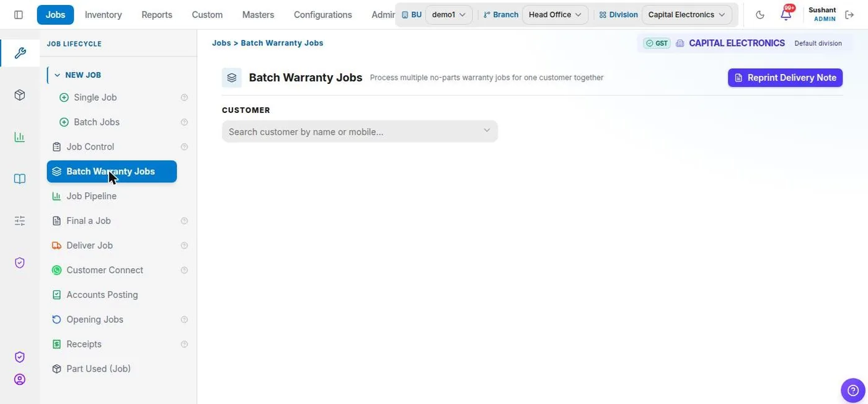Toggle dark mode moon icon
This screenshot has height=404, width=868.
click(760, 15)
